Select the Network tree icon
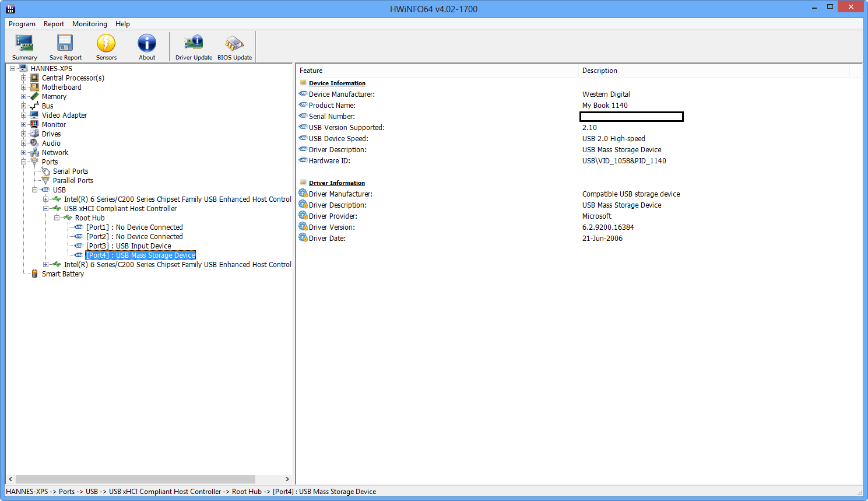Image resolution: width=868 pixels, height=501 pixels. 34,152
